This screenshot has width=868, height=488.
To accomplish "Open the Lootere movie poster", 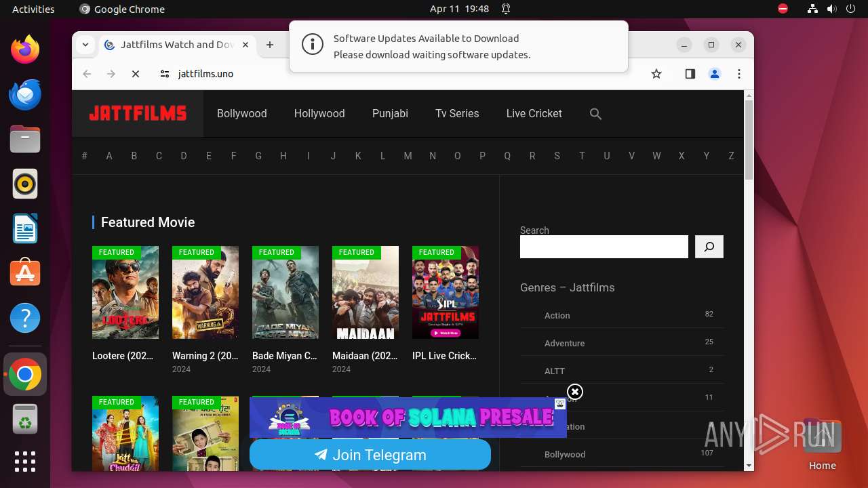I will tap(125, 292).
